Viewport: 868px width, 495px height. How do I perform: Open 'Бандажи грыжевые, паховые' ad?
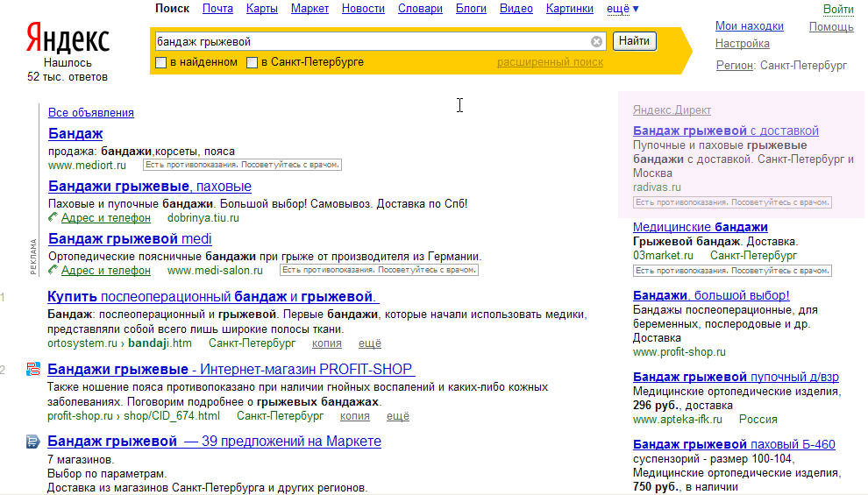[149, 187]
